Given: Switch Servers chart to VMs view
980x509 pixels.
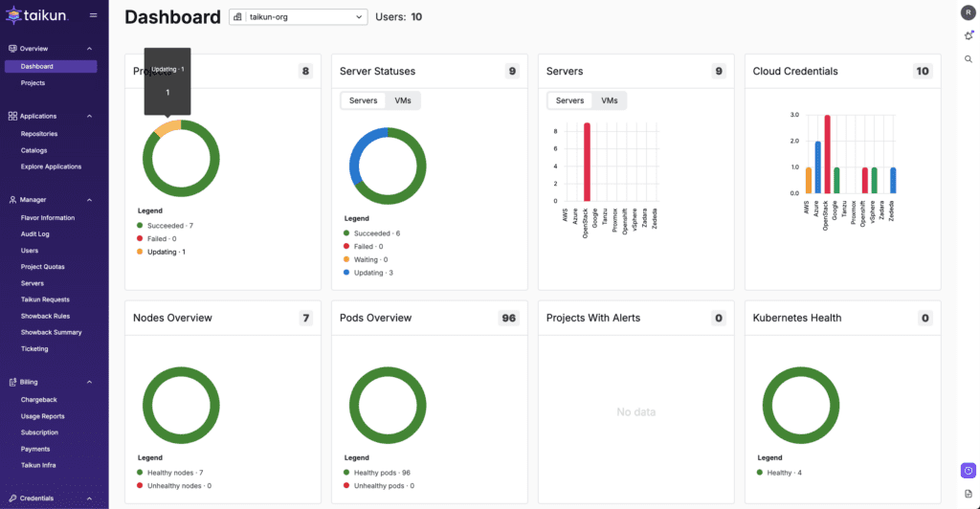Looking at the screenshot, I should tap(609, 100).
